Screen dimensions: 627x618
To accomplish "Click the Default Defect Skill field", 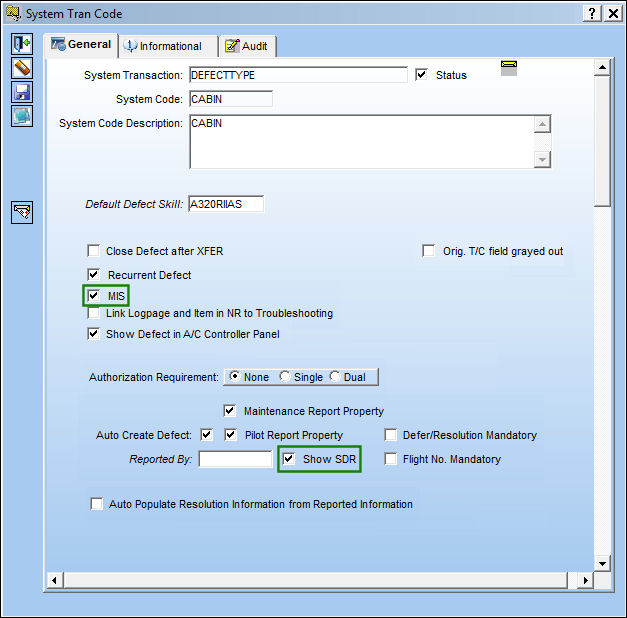I will coord(226,204).
